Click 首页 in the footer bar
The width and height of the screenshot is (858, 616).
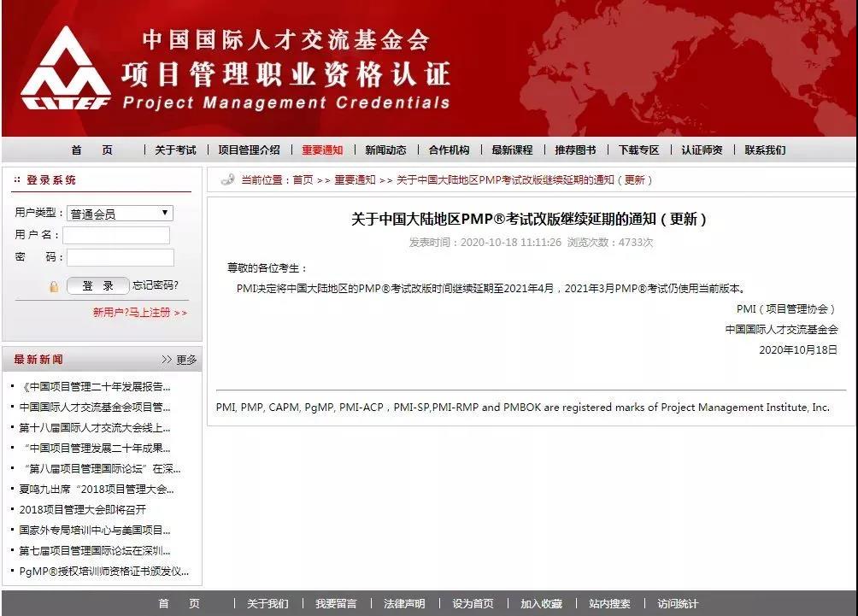(x=179, y=603)
